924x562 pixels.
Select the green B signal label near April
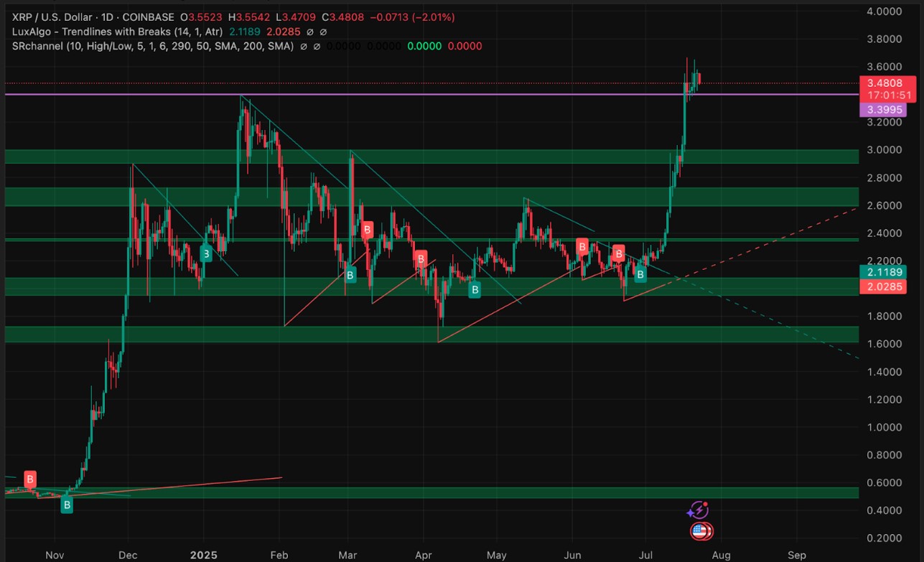[x=474, y=290]
